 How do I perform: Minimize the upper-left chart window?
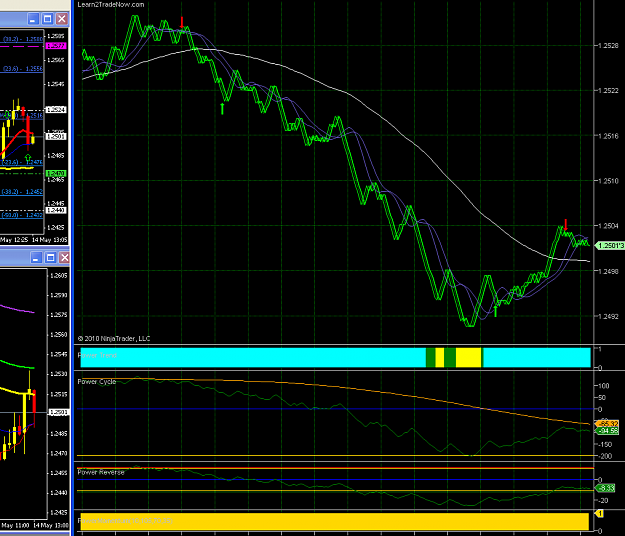tap(33, 19)
